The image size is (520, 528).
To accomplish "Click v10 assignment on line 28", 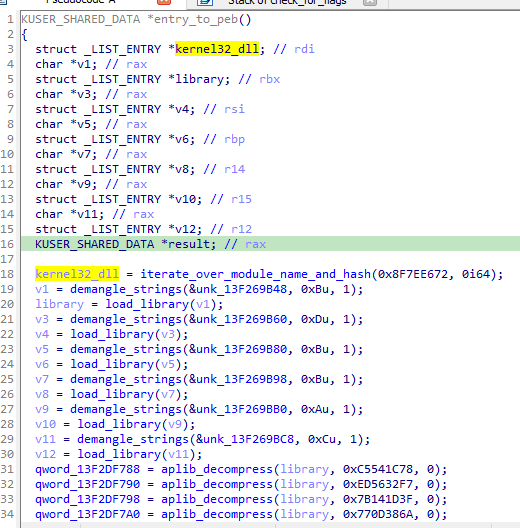I will [x=45, y=424].
